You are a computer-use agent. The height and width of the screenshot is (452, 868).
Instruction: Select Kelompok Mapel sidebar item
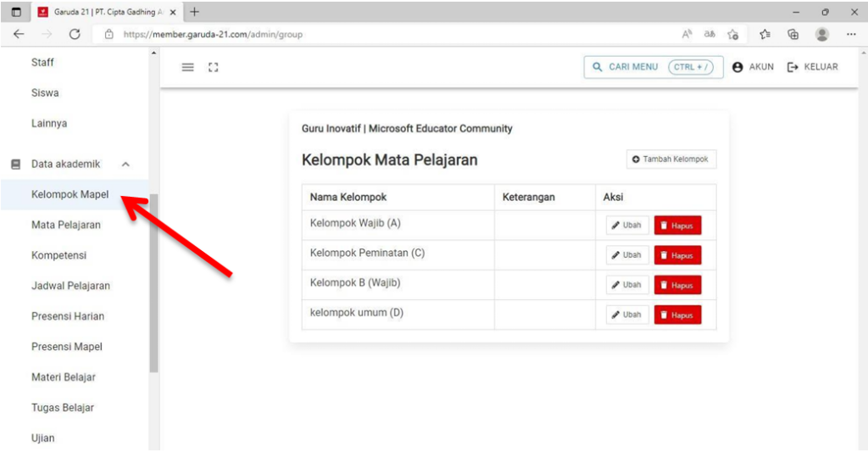75,194
